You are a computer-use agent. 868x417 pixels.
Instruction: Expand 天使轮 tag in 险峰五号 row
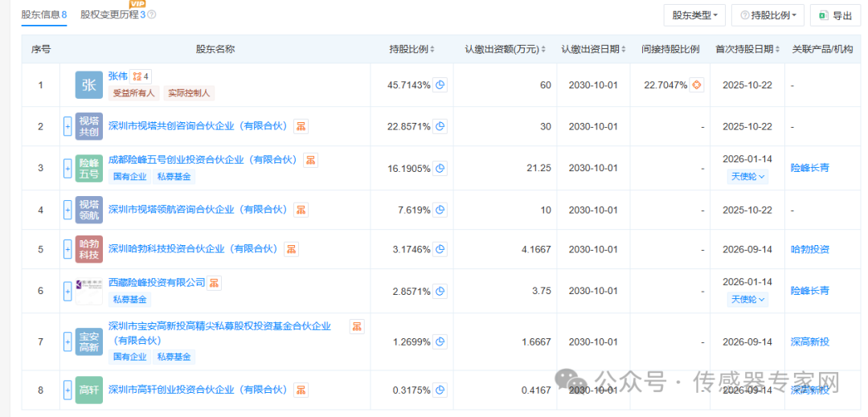747,177
